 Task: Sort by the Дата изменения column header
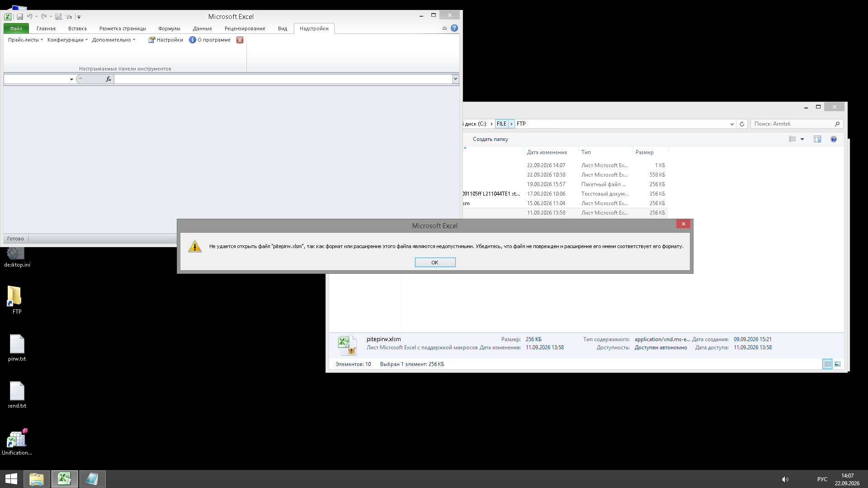pyautogui.click(x=547, y=152)
